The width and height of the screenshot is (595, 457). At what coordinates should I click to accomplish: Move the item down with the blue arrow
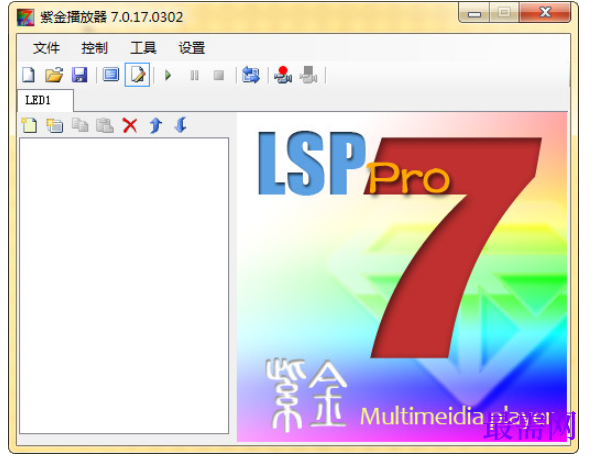click(181, 125)
